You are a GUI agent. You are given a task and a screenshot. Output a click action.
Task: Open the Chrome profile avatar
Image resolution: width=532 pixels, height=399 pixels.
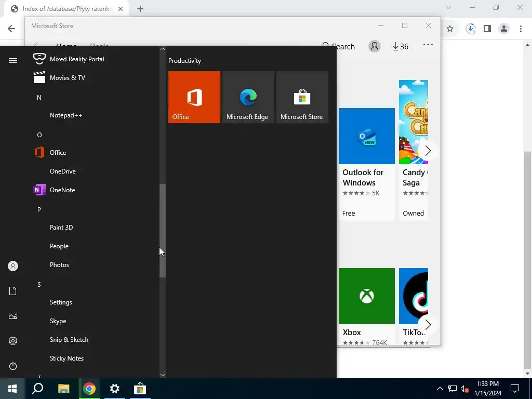pos(504,29)
